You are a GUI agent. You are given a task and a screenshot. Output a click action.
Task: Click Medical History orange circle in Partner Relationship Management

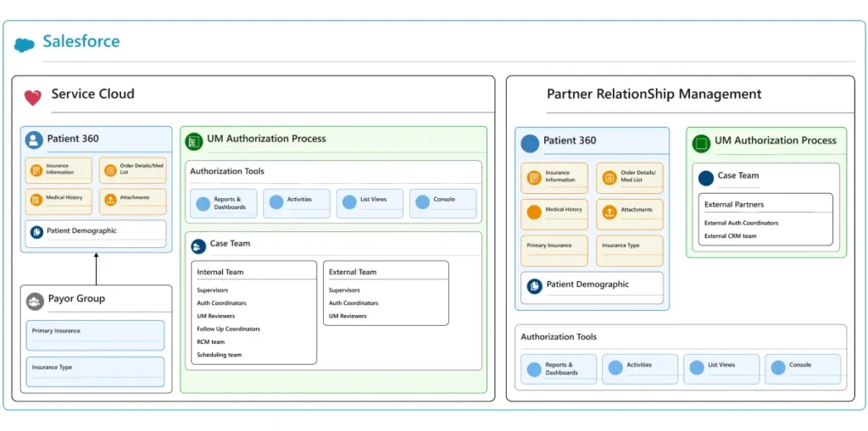tap(534, 213)
